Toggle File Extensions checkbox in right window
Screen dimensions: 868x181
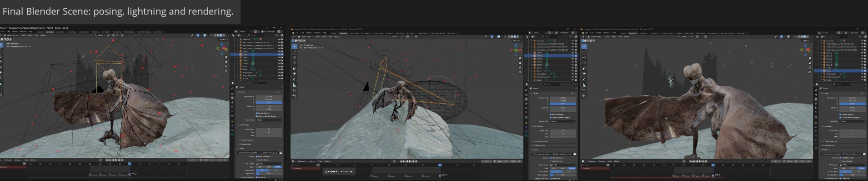pos(841,158)
